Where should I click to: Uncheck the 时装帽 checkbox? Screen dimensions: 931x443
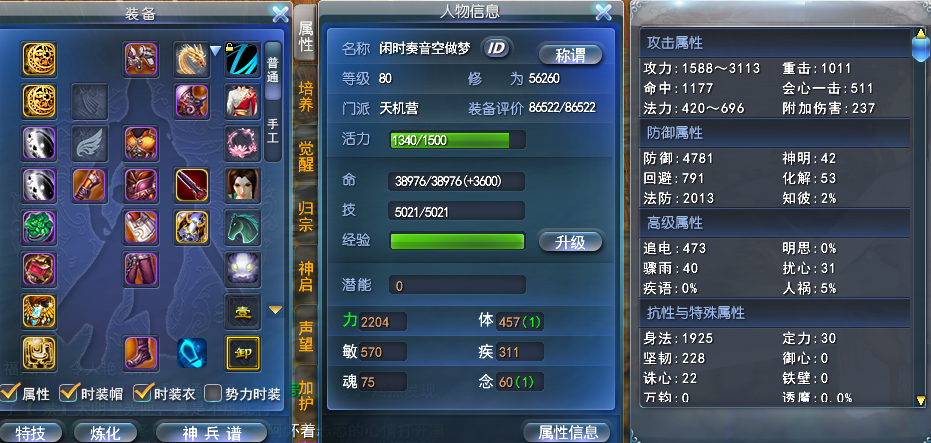[69, 393]
